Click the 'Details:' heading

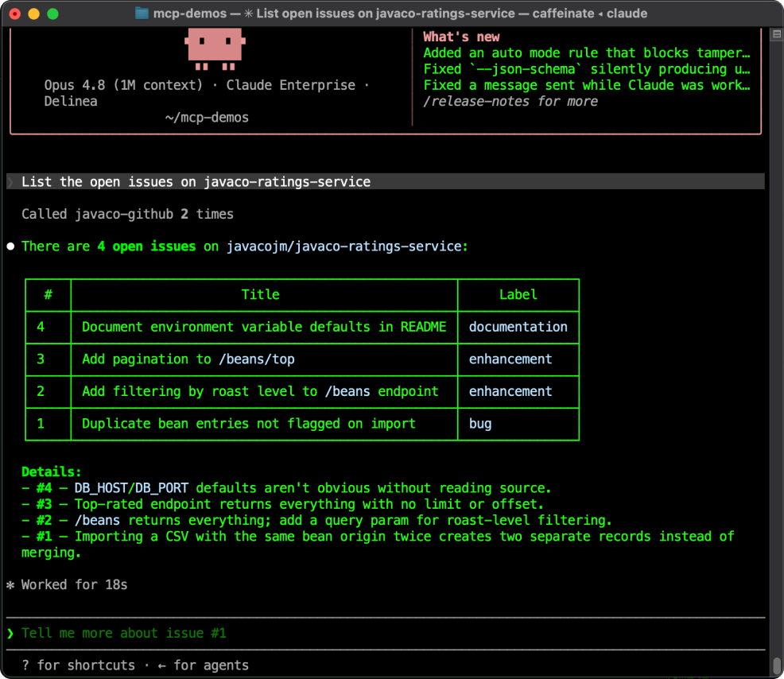coord(52,472)
